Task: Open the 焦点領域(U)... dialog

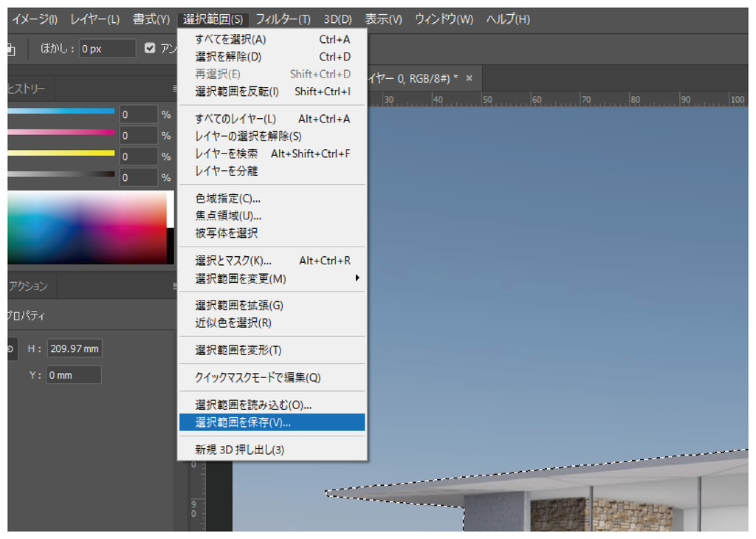Action: coord(272,216)
